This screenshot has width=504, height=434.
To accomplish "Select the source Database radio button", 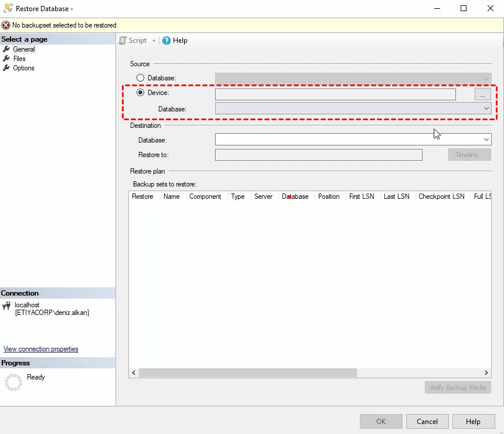I will (140, 78).
